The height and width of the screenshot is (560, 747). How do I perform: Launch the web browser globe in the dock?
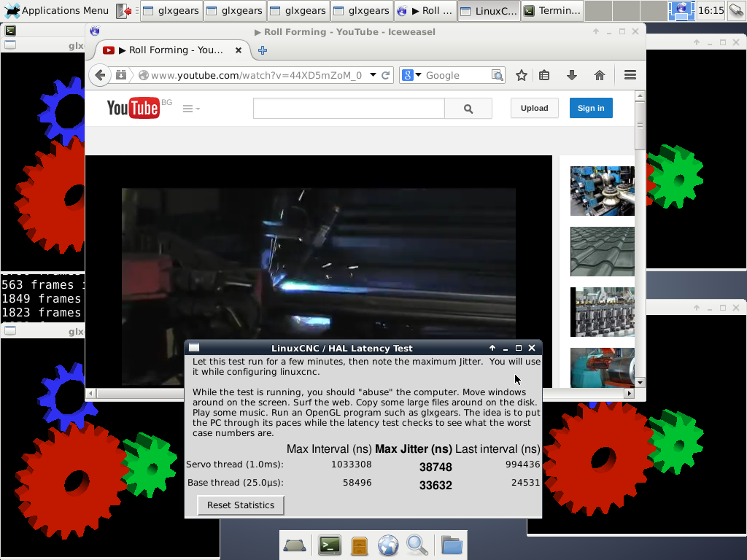click(x=388, y=545)
